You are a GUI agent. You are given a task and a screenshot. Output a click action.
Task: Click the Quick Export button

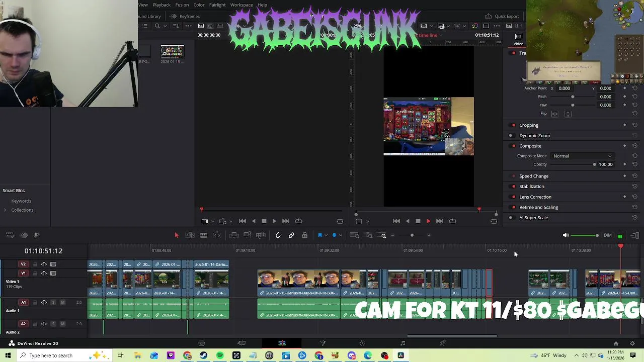pyautogui.click(x=502, y=16)
